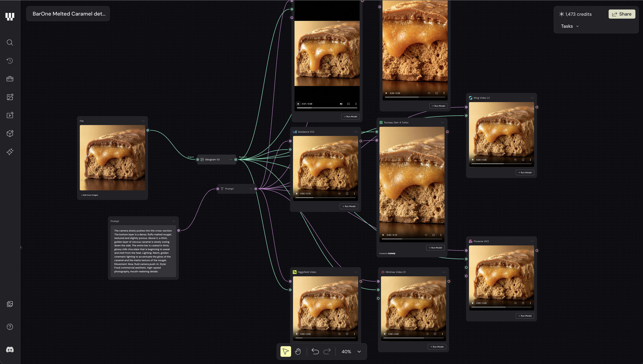
Task: Open search in the left sidebar
Action: pos(10,43)
